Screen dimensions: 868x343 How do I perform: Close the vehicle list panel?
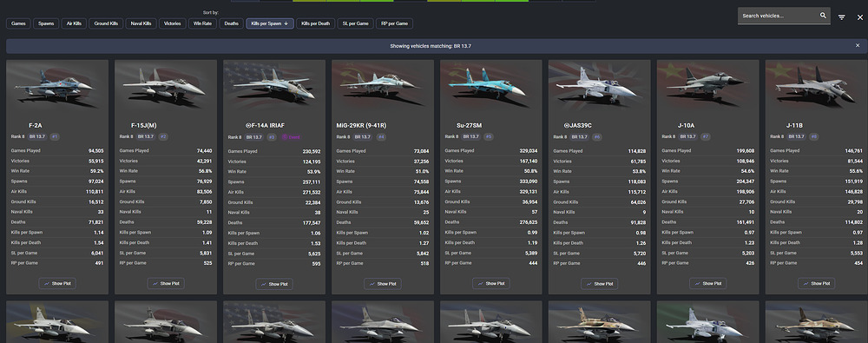click(859, 17)
